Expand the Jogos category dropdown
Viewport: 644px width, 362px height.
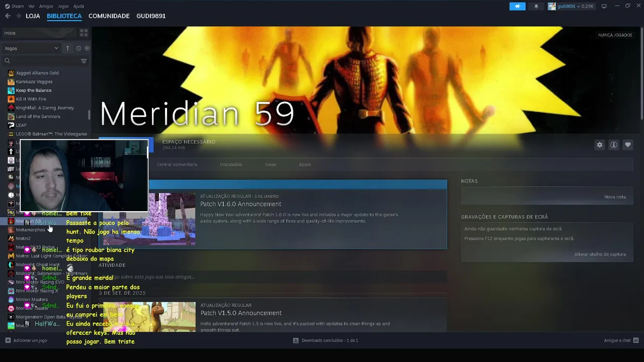pos(31,48)
